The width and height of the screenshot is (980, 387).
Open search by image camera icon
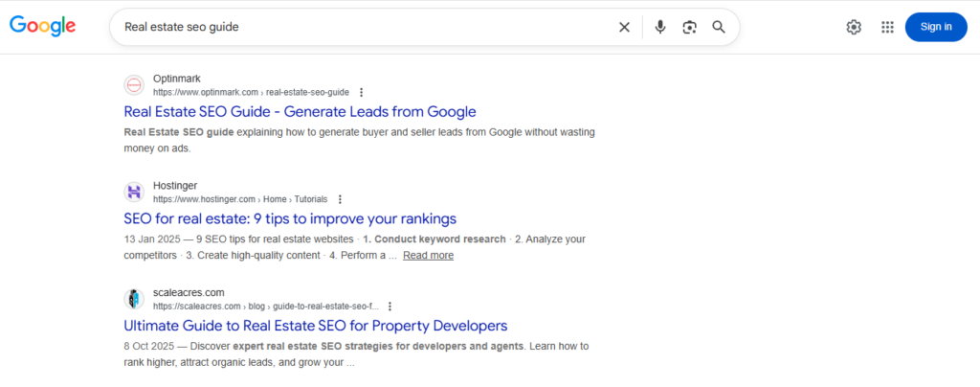(x=689, y=27)
